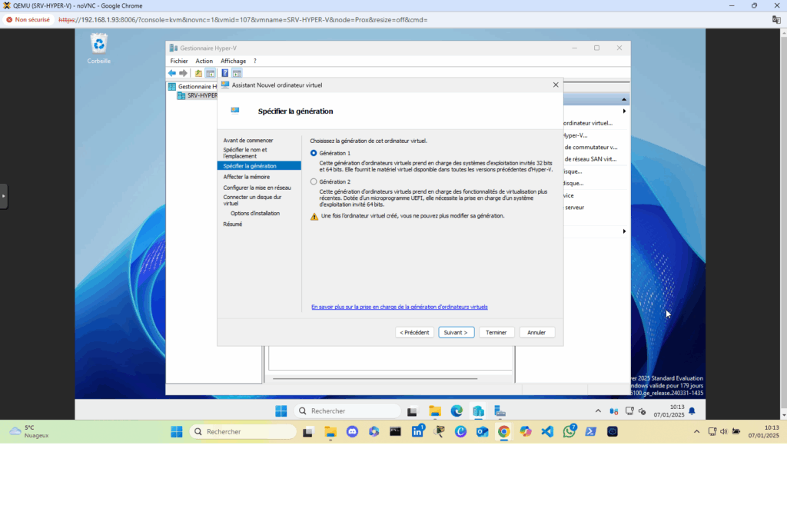Expand the upper submenu arrow in Actions pane
787x532 pixels.
tap(624, 111)
